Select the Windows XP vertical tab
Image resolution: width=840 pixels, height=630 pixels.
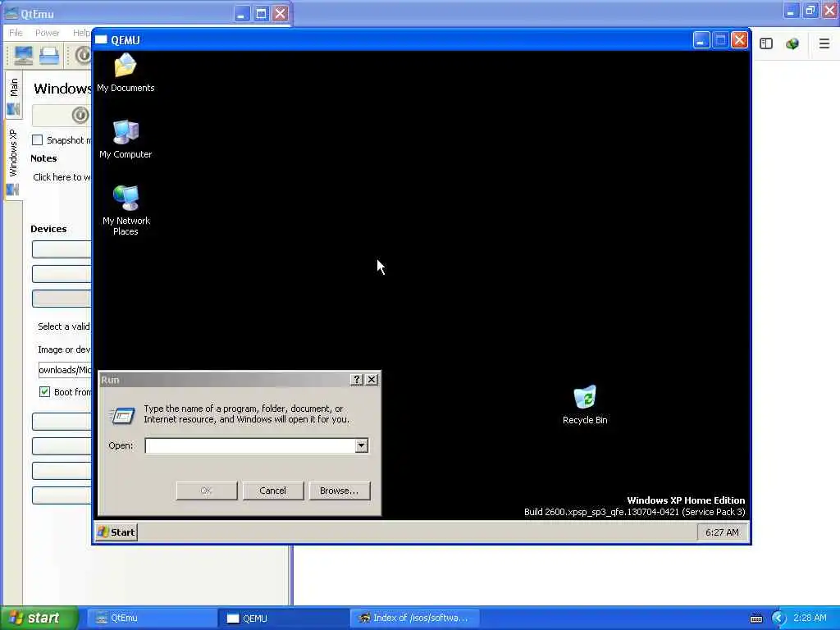tap(13, 161)
